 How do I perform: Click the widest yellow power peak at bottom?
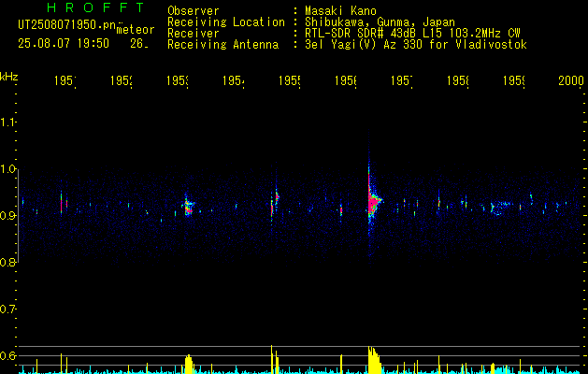tap(374, 360)
